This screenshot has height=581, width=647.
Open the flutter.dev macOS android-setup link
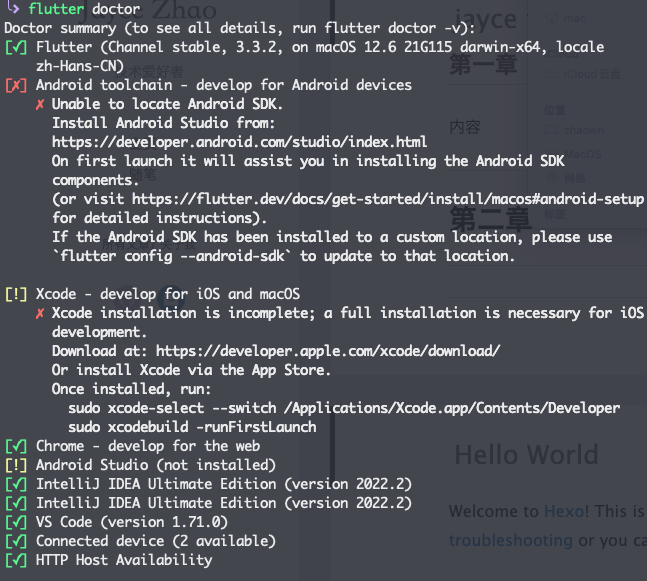(388, 199)
